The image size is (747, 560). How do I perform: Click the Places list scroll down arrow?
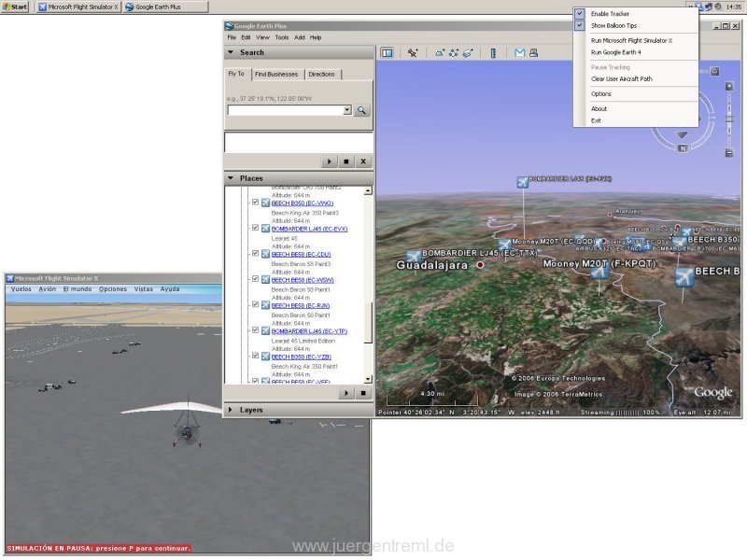(368, 380)
